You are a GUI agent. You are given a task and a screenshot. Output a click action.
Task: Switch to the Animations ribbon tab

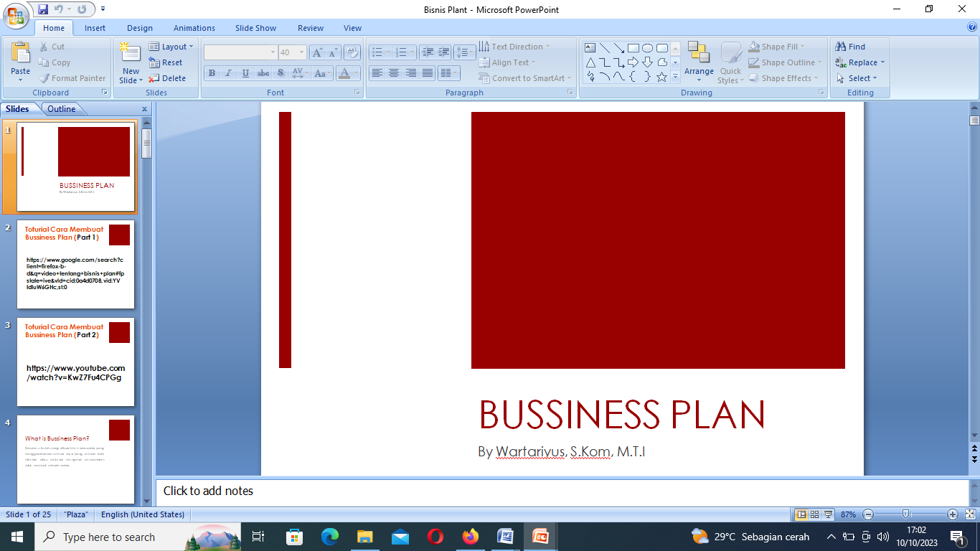click(x=194, y=28)
